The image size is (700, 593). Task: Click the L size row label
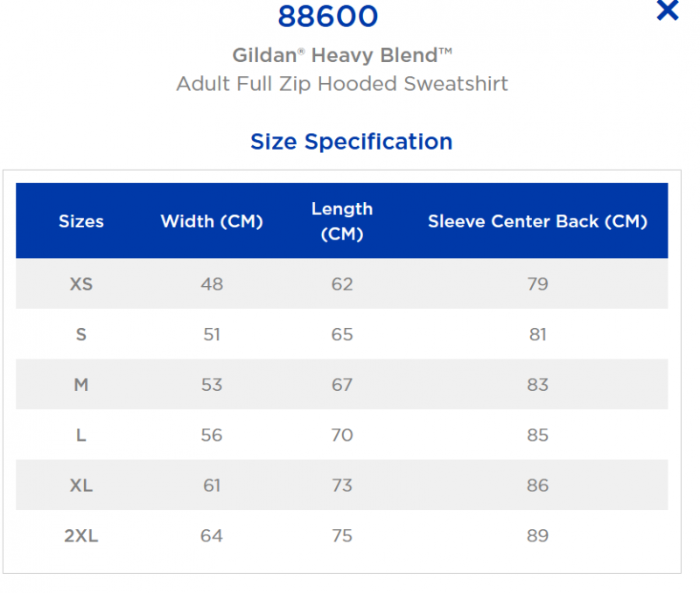[x=81, y=435]
